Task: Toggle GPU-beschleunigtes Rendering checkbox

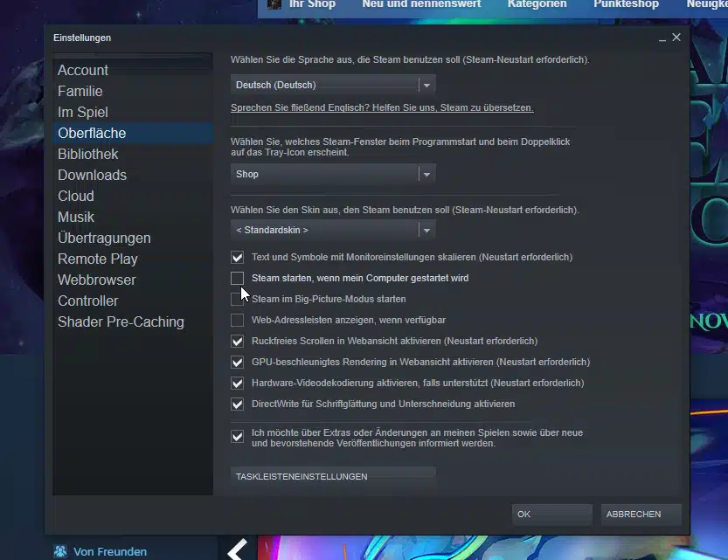Action: click(x=237, y=362)
